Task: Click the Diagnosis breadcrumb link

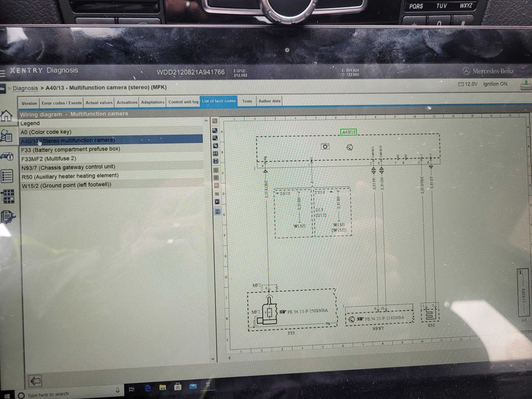Action: pos(26,88)
